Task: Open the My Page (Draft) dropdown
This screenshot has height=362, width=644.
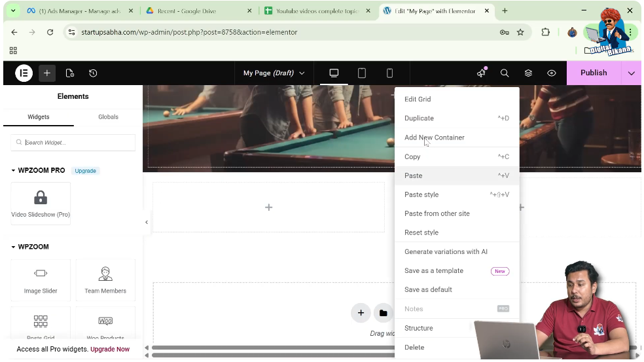Action: click(274, 73)
